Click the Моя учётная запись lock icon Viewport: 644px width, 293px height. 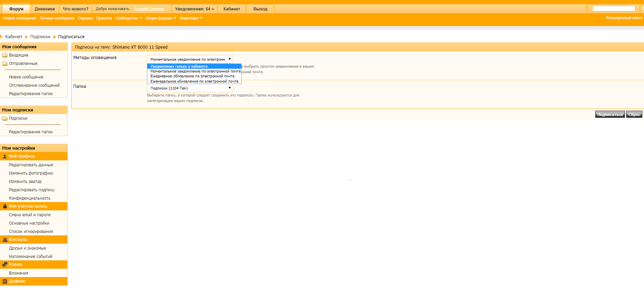5,206
